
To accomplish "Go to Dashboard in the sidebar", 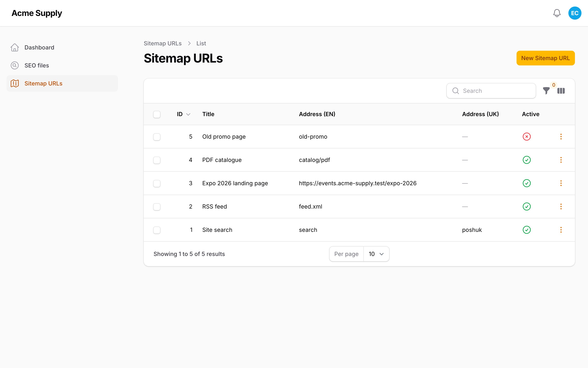I will click(62, 47).
